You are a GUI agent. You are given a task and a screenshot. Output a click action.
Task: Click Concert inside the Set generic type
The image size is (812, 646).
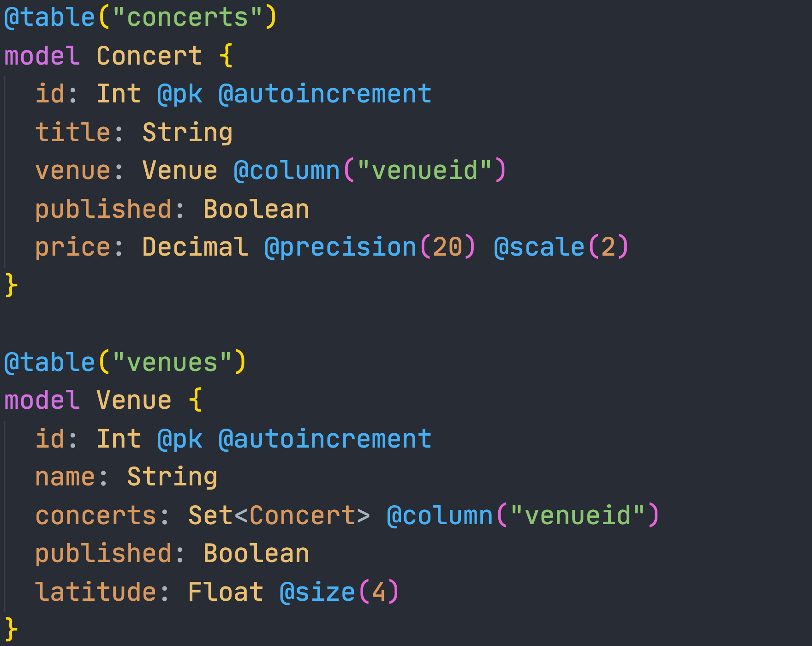302,515
